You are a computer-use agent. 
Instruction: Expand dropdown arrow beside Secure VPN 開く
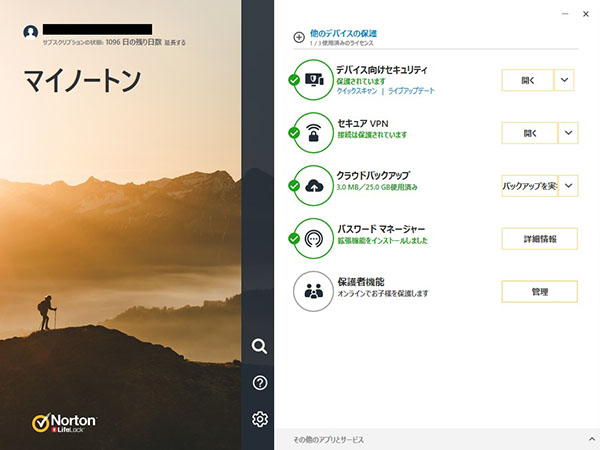568,133
